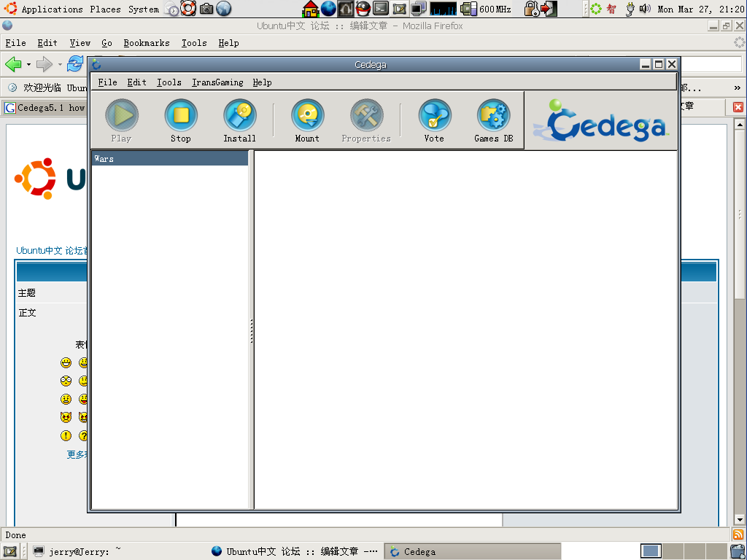The height and width of the screenshot is (560, 747).
Task: Select the first workspace in the switcher
Action: [651, 551]
